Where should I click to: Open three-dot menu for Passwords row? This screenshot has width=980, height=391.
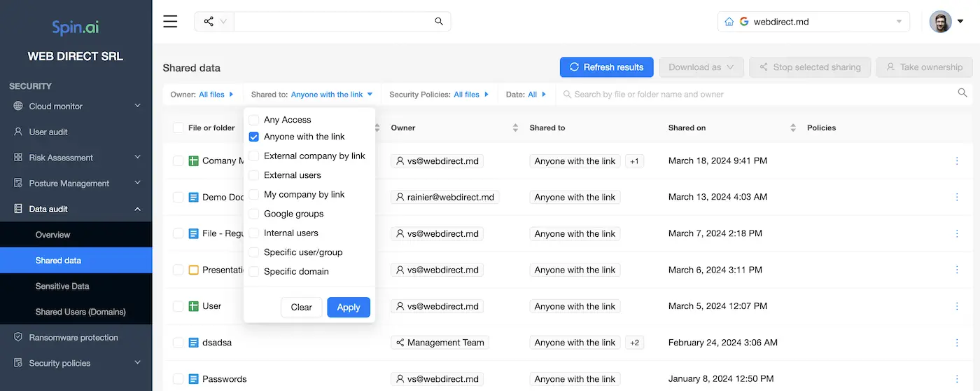pos(957,379)
